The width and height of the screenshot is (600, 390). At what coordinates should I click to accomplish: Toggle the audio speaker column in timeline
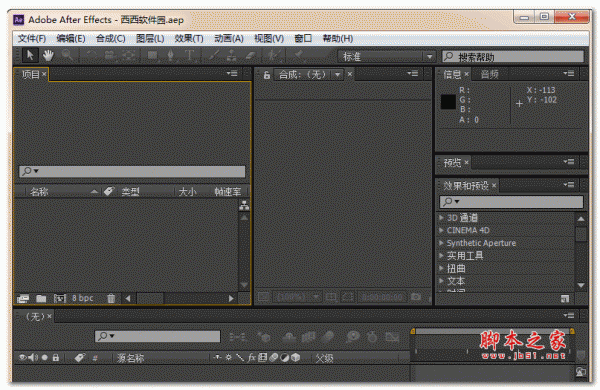click(x=34, y=358)
